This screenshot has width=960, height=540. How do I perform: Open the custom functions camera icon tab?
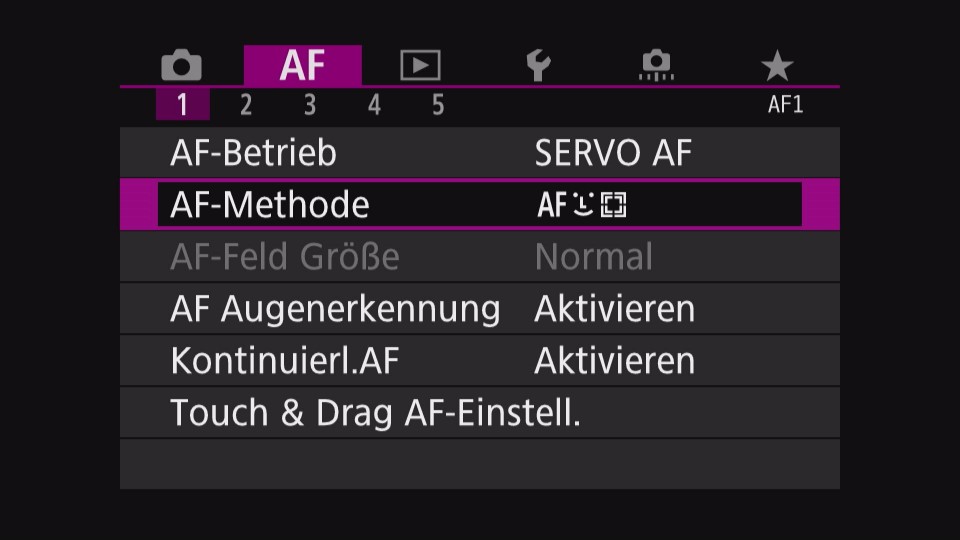[x=656, y=65]
